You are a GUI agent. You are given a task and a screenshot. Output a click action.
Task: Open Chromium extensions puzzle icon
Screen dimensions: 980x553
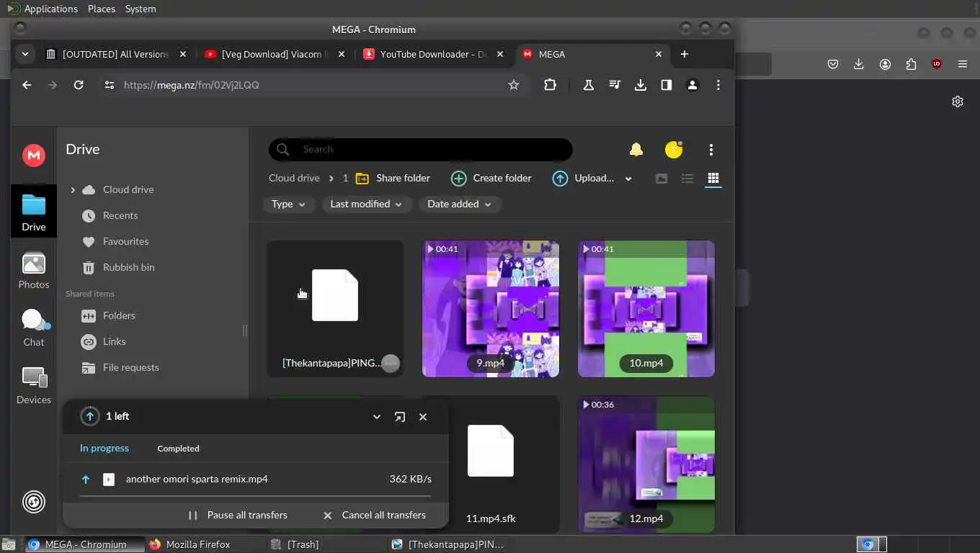pyautogui.click(x=550, y=85)
